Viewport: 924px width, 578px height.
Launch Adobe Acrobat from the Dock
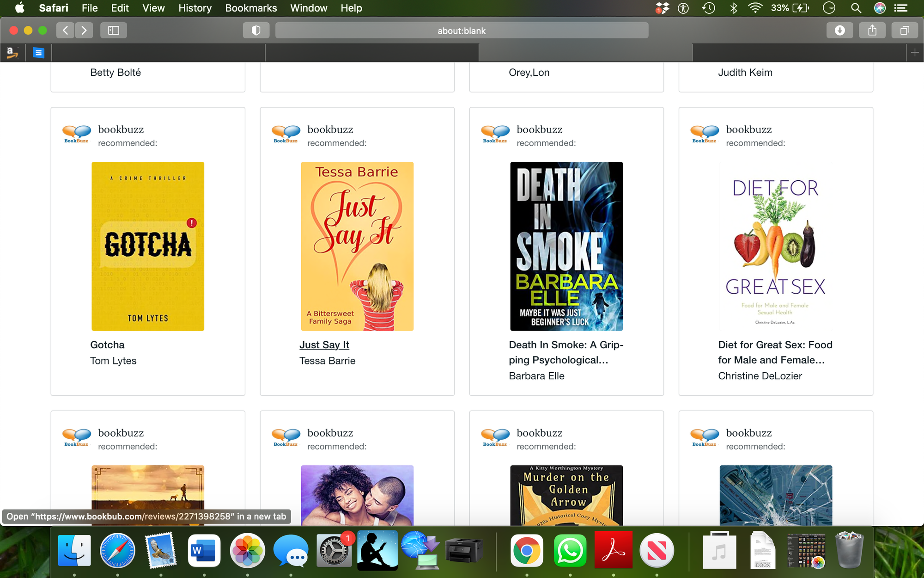613,550
